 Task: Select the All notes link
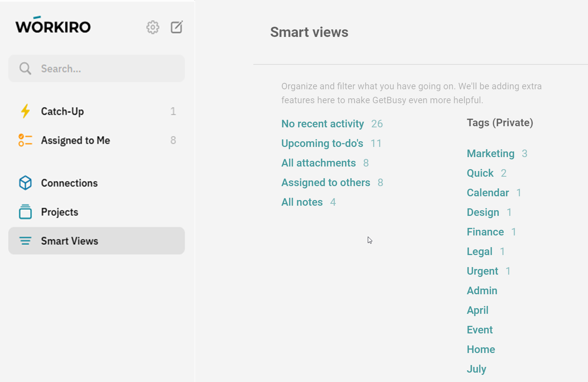pos(302,202)
